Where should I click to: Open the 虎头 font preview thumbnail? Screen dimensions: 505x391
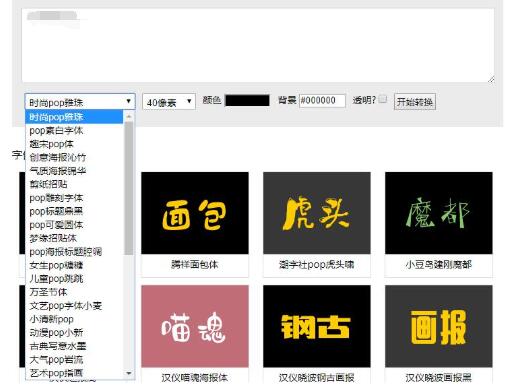[x=317, y=213]
